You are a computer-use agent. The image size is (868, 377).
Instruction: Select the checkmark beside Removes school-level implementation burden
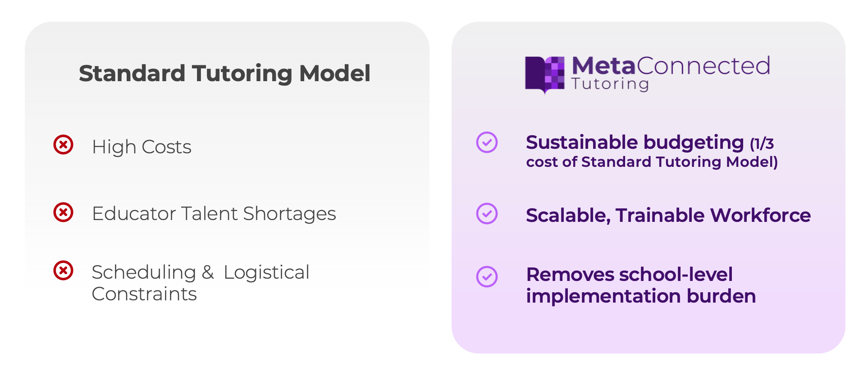(x=487, y=276)
